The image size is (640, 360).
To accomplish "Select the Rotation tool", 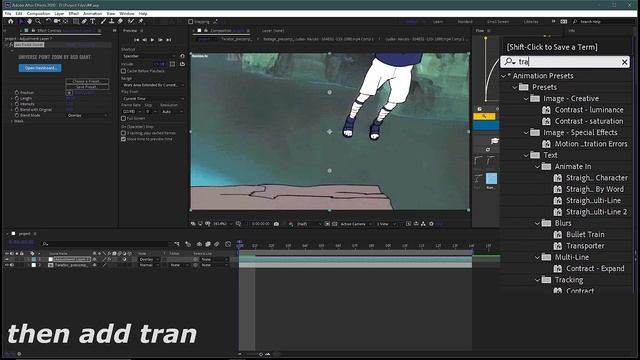I will tap(48, 22).
